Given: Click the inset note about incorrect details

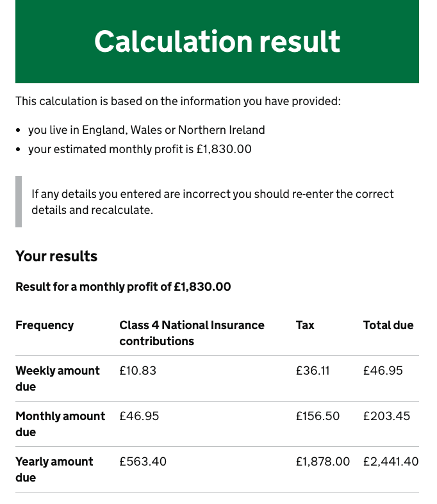Looking at the screenshot, I should pos(212,202).
